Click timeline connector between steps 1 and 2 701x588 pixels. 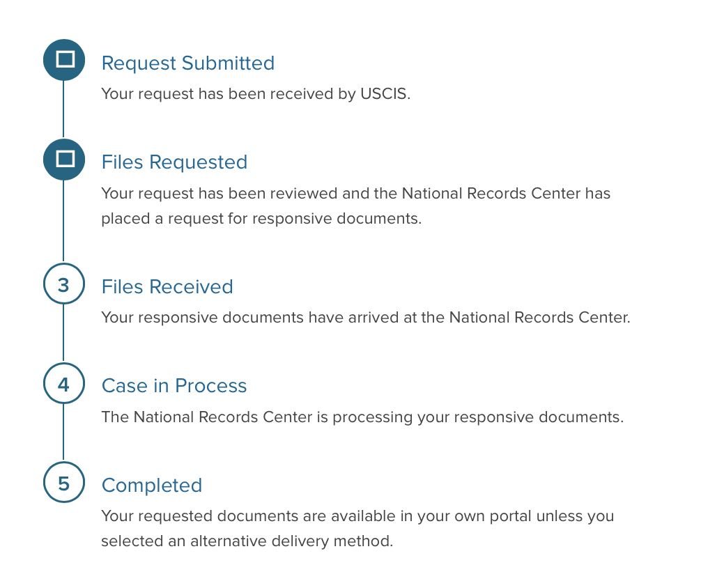pos(63,109)
